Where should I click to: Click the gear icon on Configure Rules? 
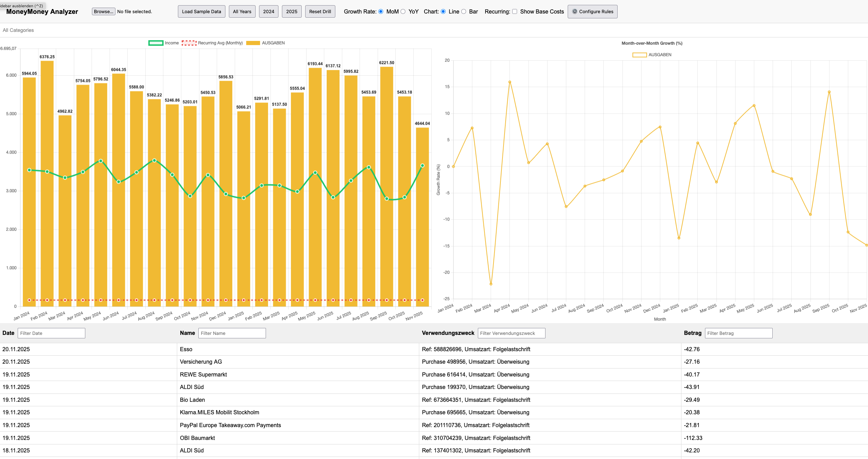tap(574, 11)
